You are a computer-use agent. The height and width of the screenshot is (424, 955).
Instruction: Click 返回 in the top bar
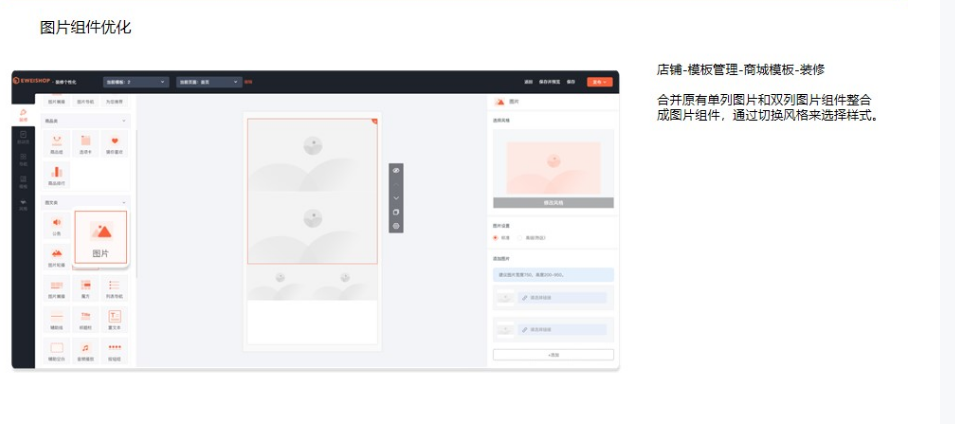pyautogui.click(x=529, y=82)
